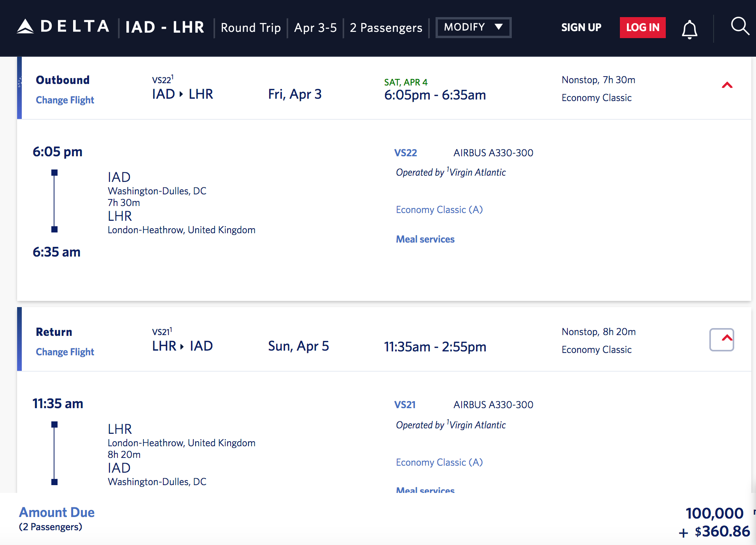This screenshot has width=756, height=545.
Task: Open return Economy Classic (A) details
Action: coord(439,463)
